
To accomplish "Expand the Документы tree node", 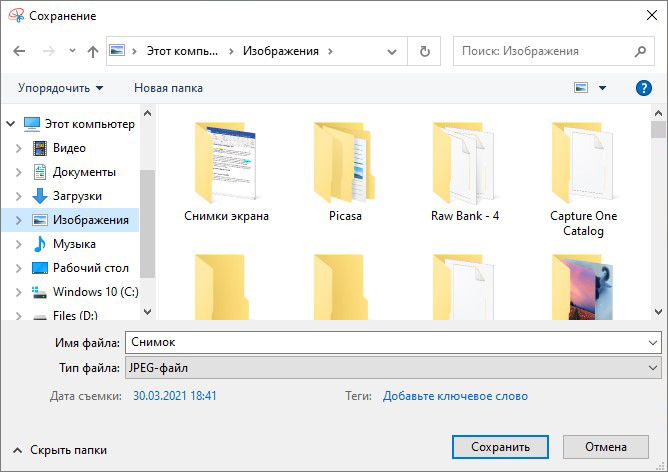I will [18, 172].
